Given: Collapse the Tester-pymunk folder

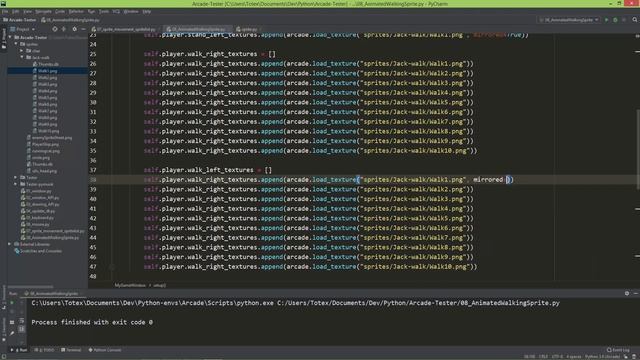Looking at the screenshot, I should 16,184.
